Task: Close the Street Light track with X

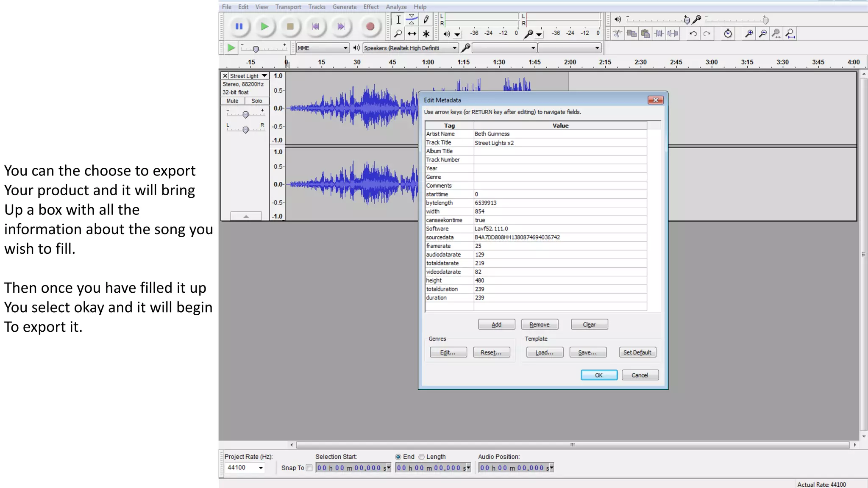Action: click(x=225, y=76)
